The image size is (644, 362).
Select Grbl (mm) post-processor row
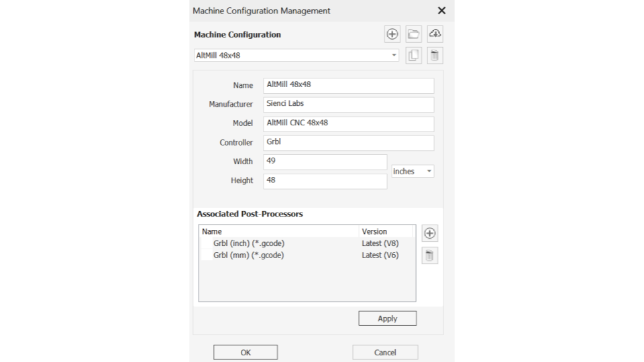(307, 255)
